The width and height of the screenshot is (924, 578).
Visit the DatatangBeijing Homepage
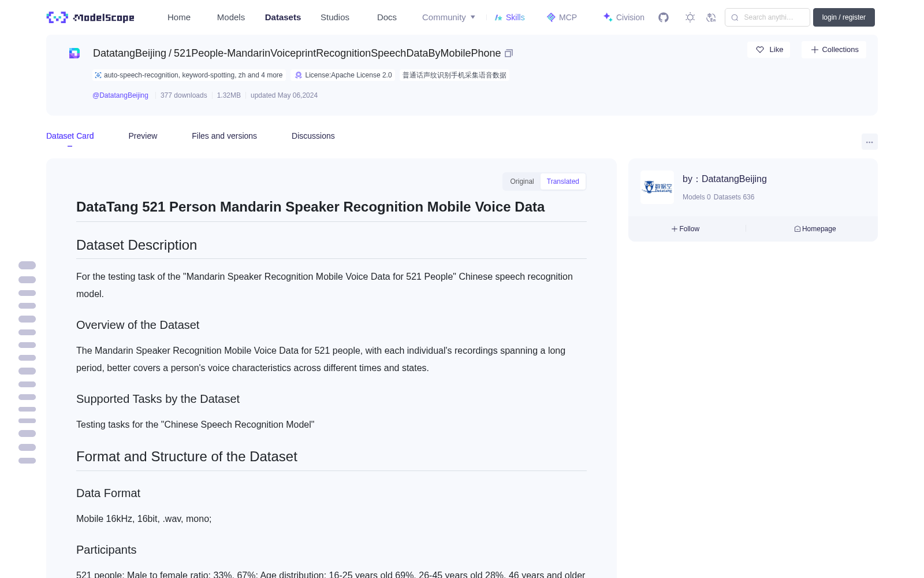[x=815, y=229]
